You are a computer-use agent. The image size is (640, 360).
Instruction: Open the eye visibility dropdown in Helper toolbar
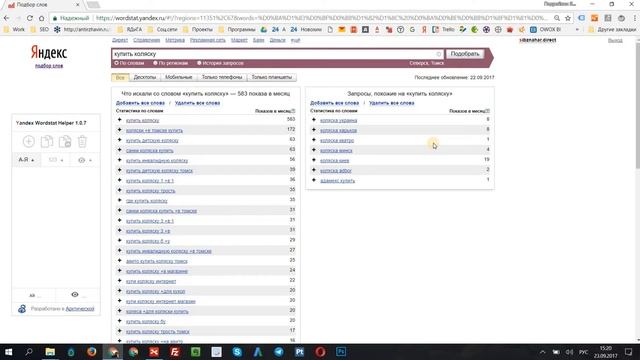84,160
